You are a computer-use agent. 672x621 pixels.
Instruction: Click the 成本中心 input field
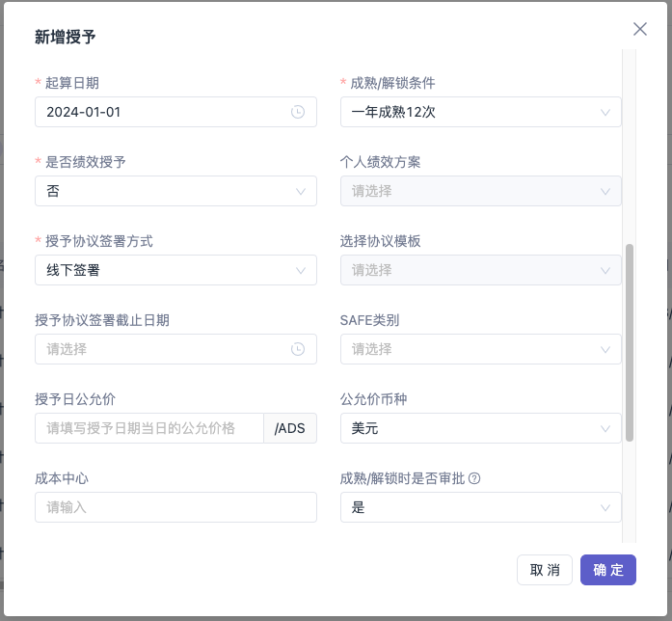175,507
